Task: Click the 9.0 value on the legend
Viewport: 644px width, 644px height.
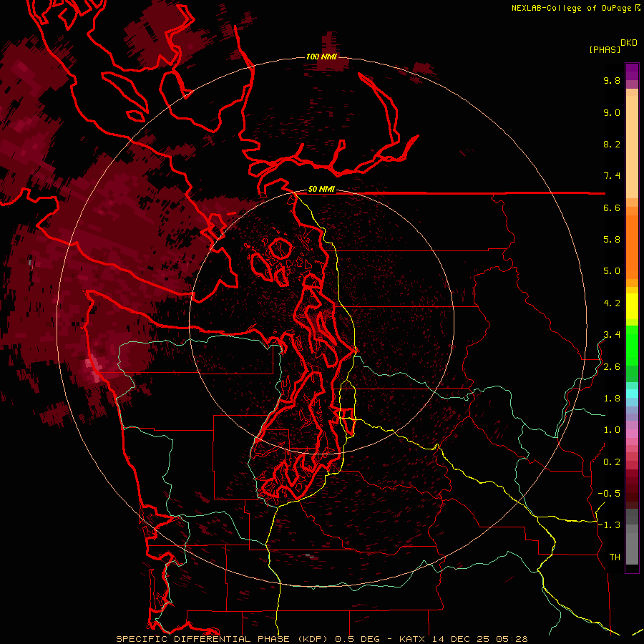Action: point(612,112)
